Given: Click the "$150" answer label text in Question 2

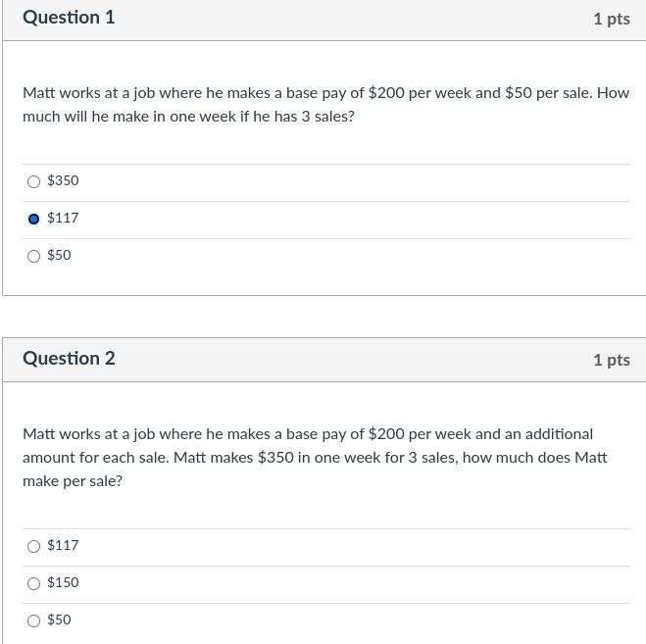Looking at the screenshot, I should click(63, 583).
